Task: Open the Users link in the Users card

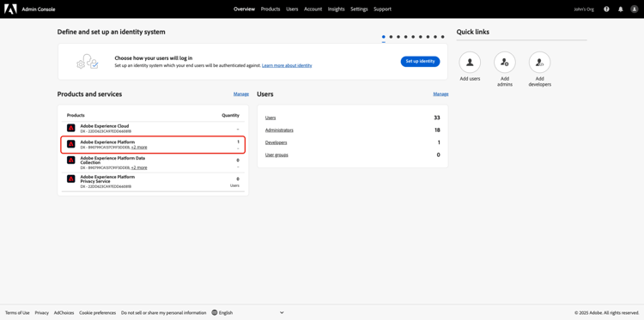Action: click(270, 118)
